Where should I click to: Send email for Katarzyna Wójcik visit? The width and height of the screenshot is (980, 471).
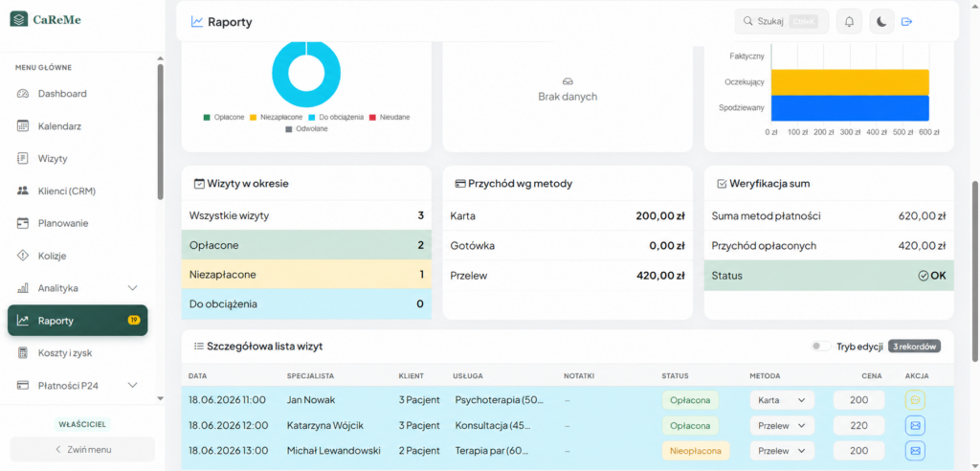click(915, 425)
